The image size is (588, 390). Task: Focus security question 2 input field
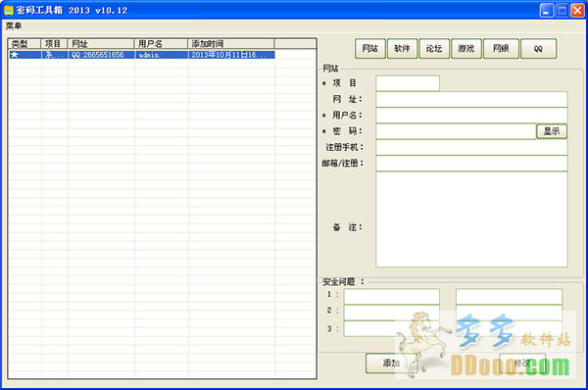pos(391,313)
